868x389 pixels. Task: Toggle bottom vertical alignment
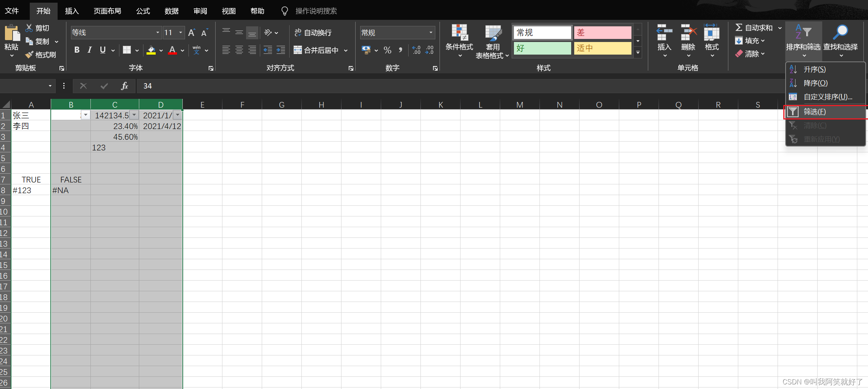coord(252,33)
